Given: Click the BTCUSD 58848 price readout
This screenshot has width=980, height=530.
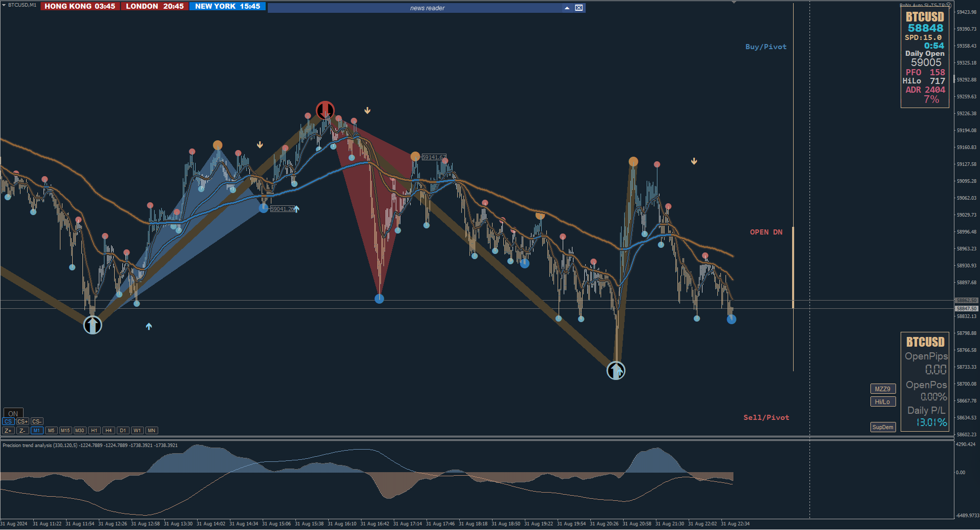Looking at the screenshot, I should (925, 28).
